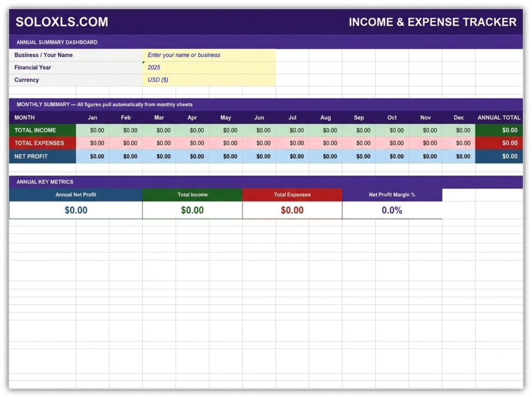Select the Total Income cell for Jan
The image size is (532, 397).
pyautogui.click(x=92, y=130)
